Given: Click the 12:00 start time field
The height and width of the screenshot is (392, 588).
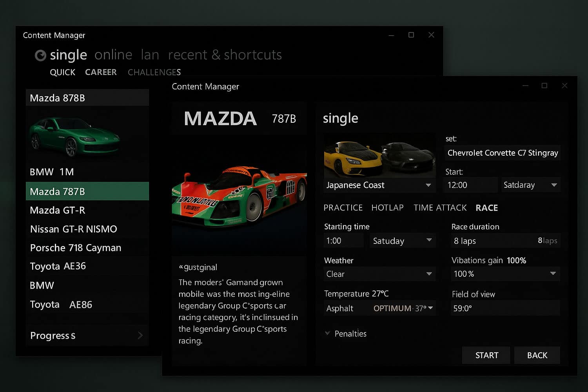Looking at the screenshot, I should tap(470, 185).
